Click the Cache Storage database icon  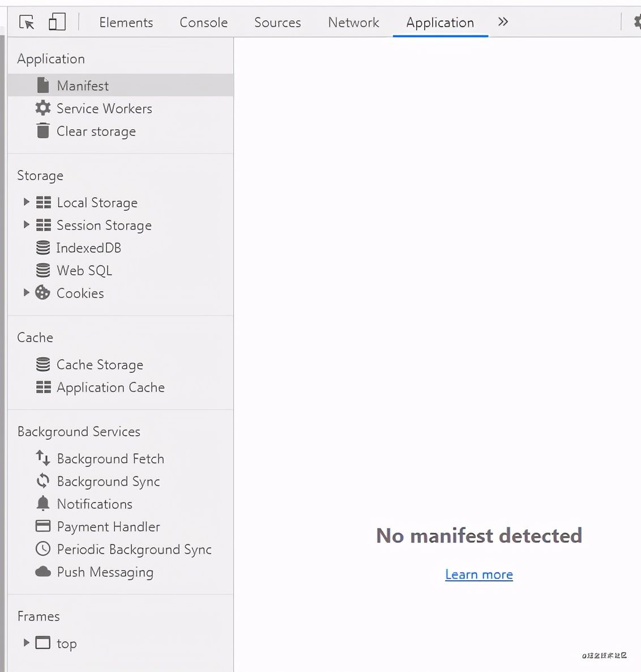click(42, 364)
